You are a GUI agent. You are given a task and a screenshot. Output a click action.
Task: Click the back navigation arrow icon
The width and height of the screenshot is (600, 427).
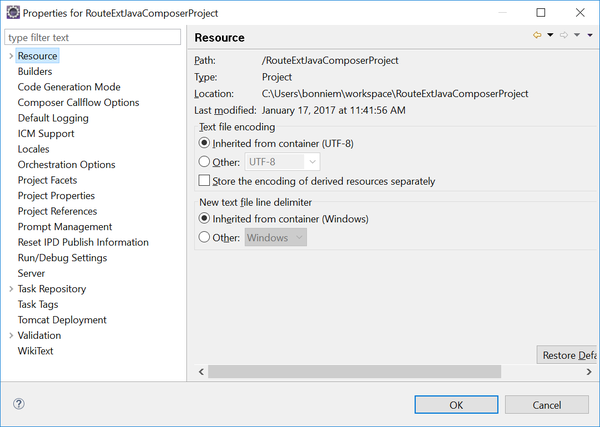[x=537, y=35]
